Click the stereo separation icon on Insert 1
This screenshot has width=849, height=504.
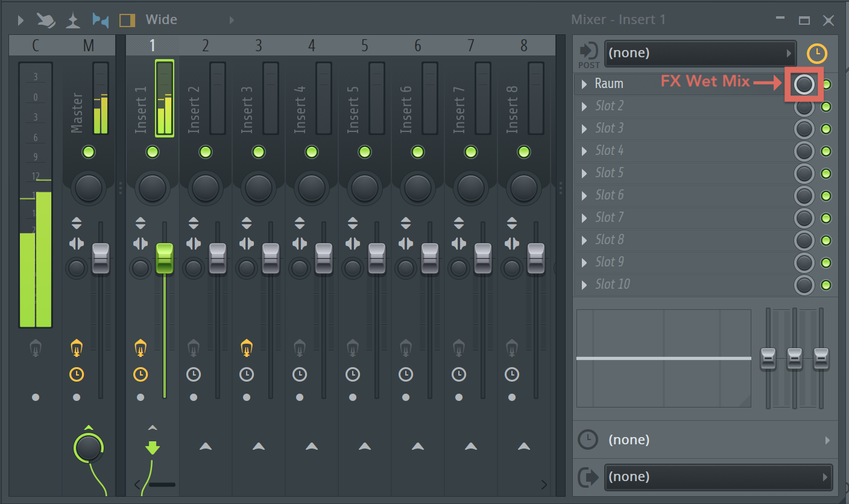click(140, 244)
